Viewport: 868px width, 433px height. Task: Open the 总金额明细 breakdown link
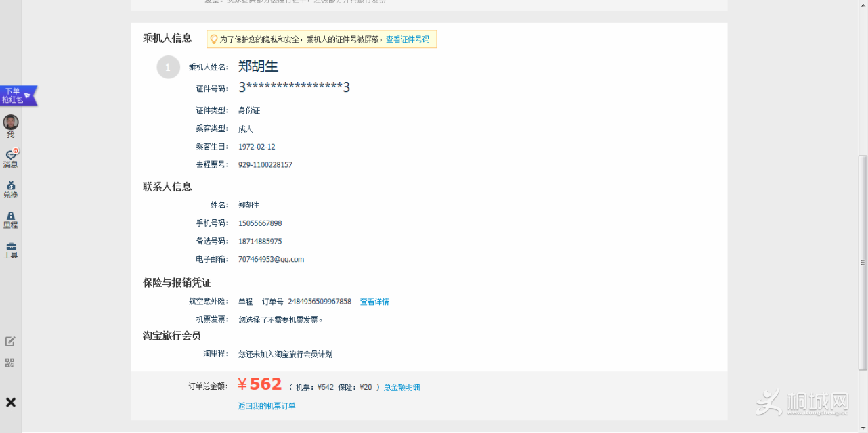pyautogui.click(x=402, y=388)
